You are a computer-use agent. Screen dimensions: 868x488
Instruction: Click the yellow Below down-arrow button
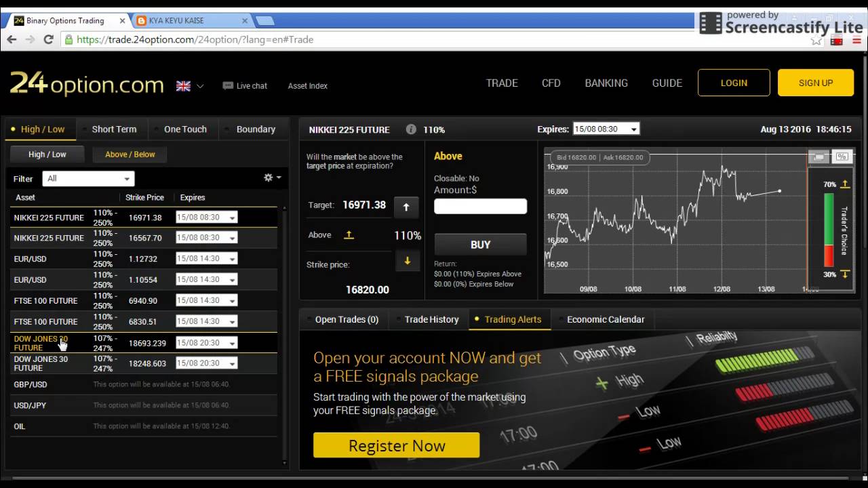(407, 261)
